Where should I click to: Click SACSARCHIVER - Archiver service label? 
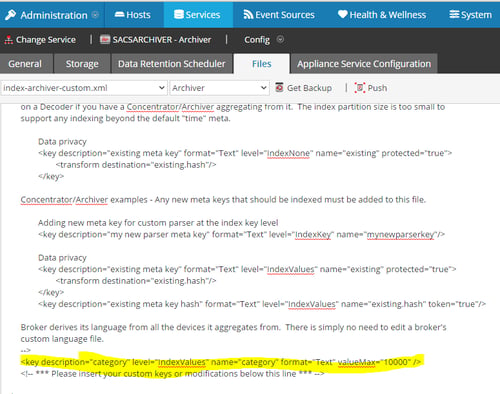(x=162, y=40)
